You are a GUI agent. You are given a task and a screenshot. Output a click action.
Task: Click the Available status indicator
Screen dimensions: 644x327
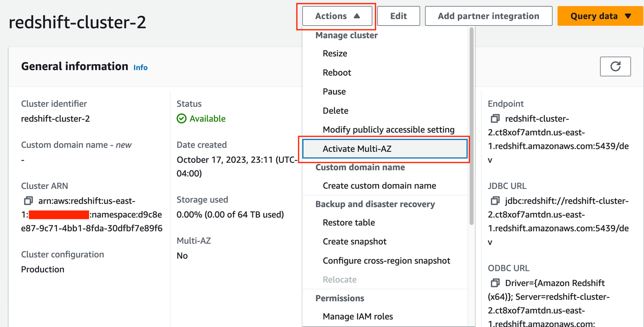click(x=201, y=119)
